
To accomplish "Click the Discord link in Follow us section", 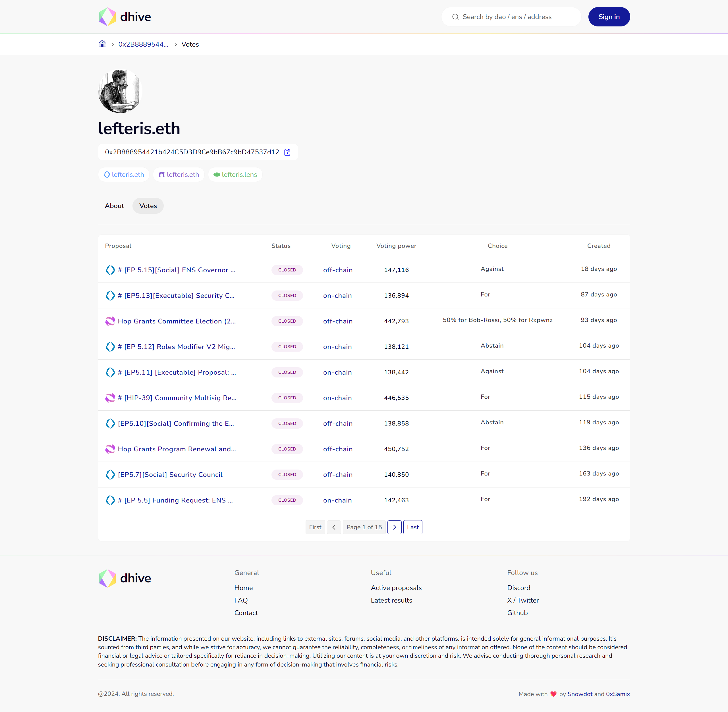I will point(518,588).
